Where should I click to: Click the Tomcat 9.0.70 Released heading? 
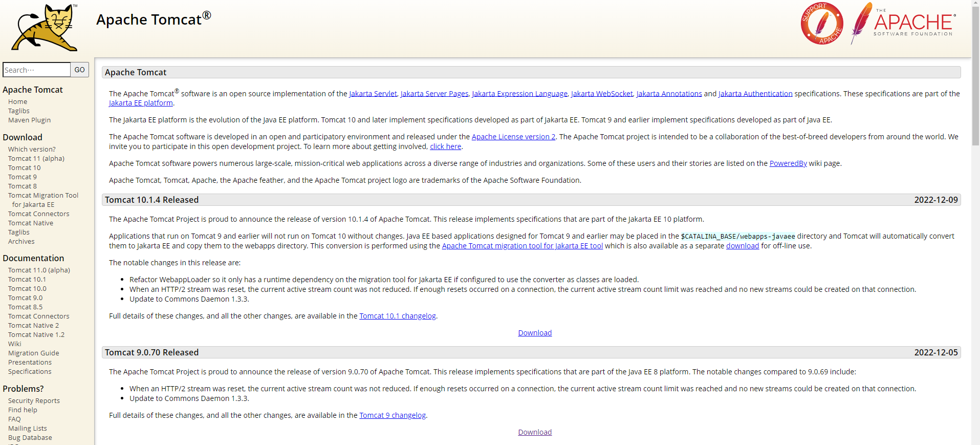(x=151, y=352)
